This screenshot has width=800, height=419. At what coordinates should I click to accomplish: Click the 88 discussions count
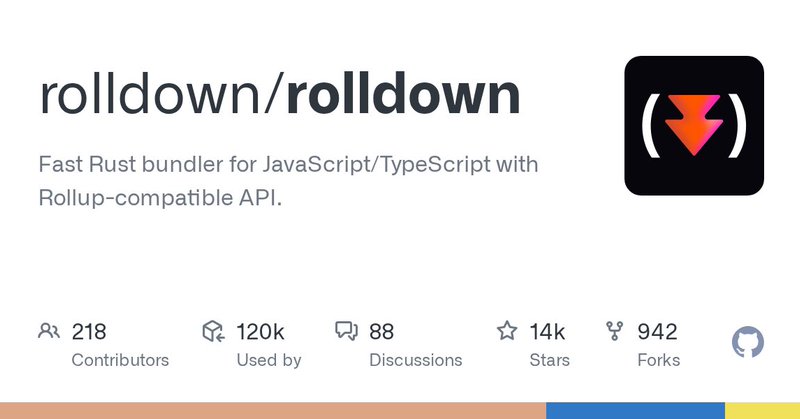(x=382, y=332)
